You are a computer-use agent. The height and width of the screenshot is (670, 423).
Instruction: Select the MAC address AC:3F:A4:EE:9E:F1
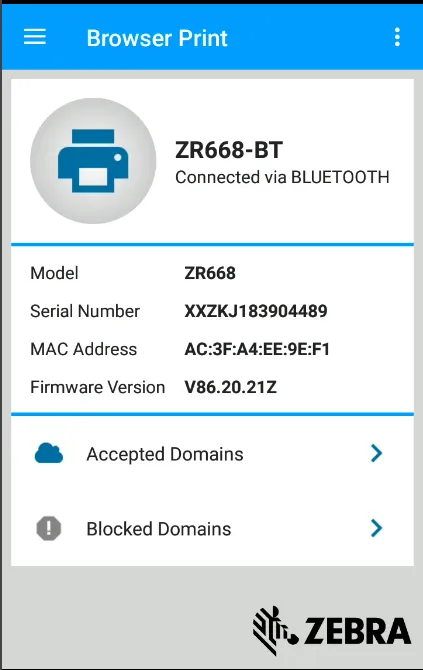point(257,350)
